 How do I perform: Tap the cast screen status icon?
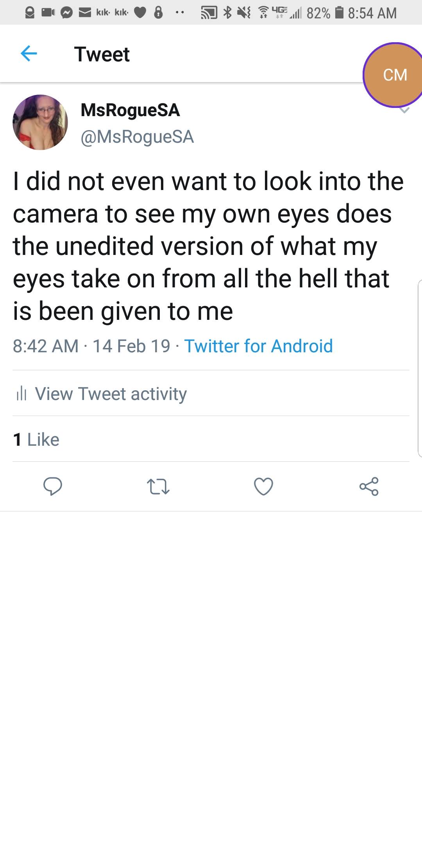tap(209, 13)
